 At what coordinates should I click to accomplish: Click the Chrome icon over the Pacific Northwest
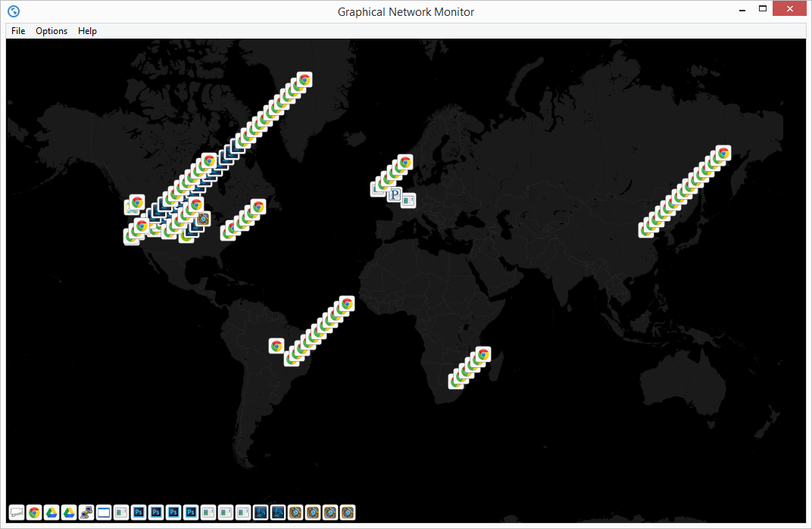136,202
